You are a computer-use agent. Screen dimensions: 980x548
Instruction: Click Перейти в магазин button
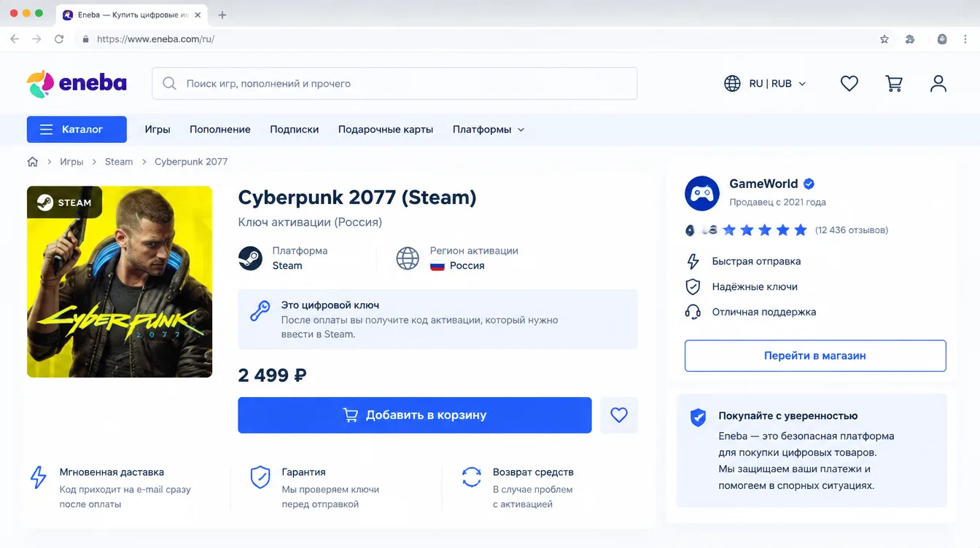click(815, 356)
